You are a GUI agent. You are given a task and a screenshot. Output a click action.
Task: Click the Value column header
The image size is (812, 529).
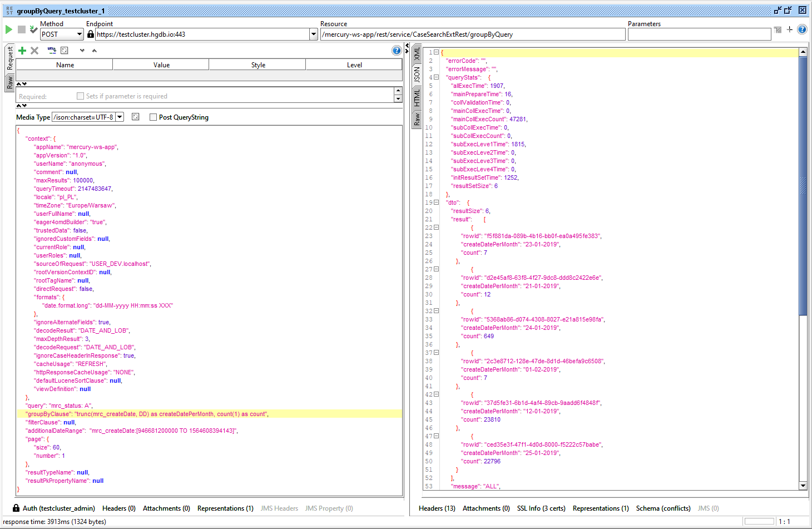point(161,65)
